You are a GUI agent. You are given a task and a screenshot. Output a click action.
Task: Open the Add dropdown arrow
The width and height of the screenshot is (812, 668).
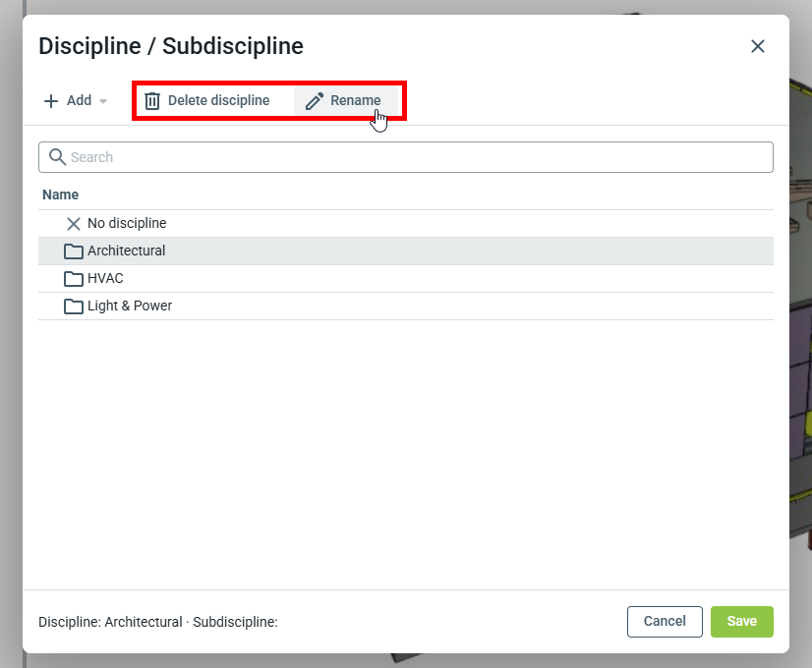point(103,101)
